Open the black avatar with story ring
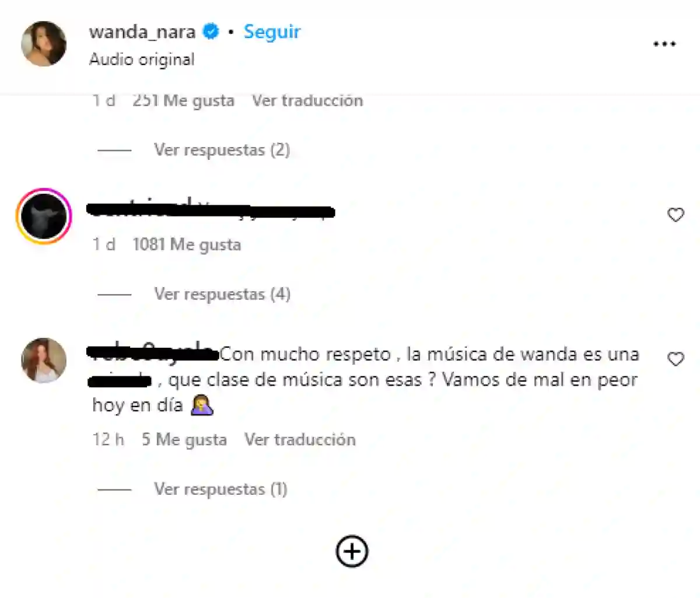 point(44,216)
